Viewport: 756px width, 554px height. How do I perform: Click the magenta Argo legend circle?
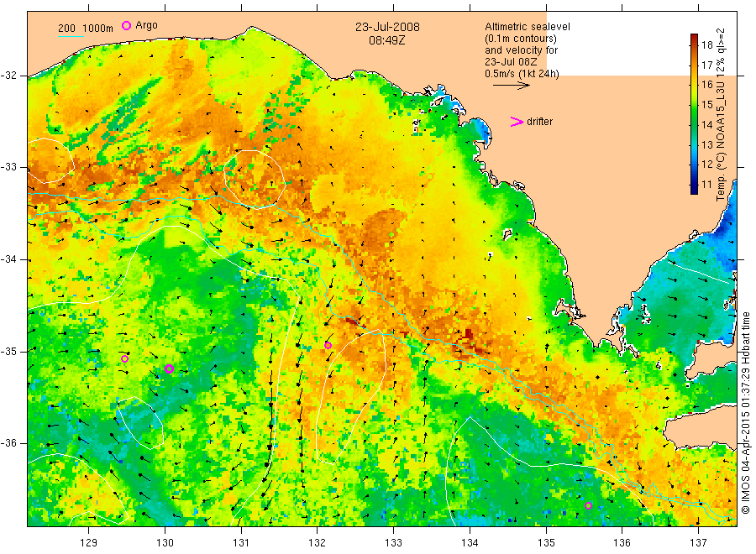(x=126, y=25)
